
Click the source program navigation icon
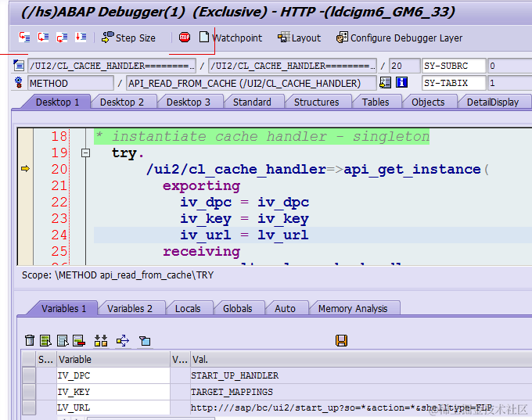point(19,65)
